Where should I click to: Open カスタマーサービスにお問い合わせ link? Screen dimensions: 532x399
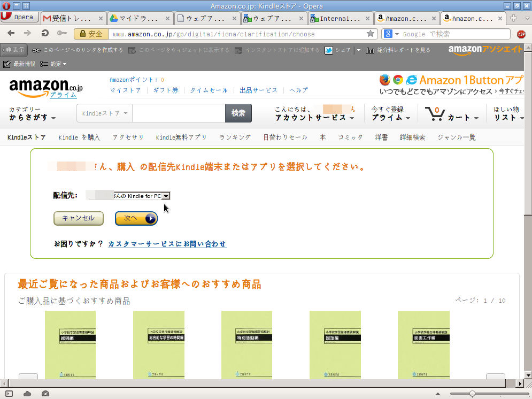[x=167, y=244]
